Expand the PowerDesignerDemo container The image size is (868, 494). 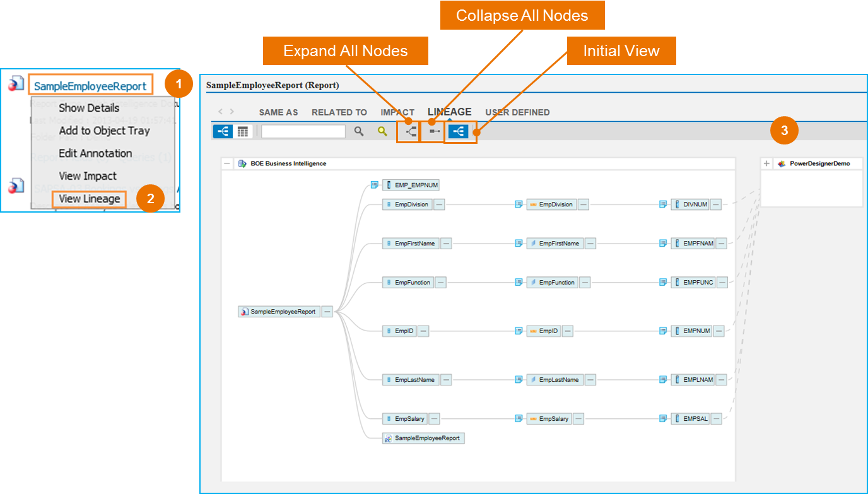766,163
